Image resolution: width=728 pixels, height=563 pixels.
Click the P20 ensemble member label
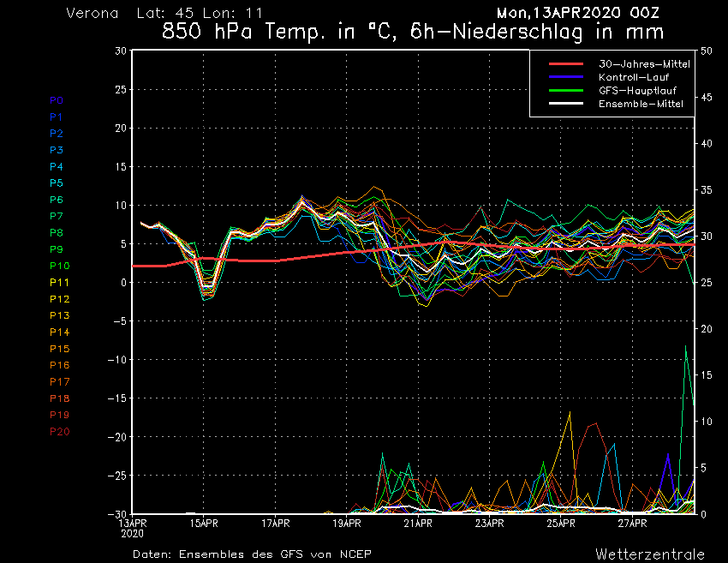[59, 432]
